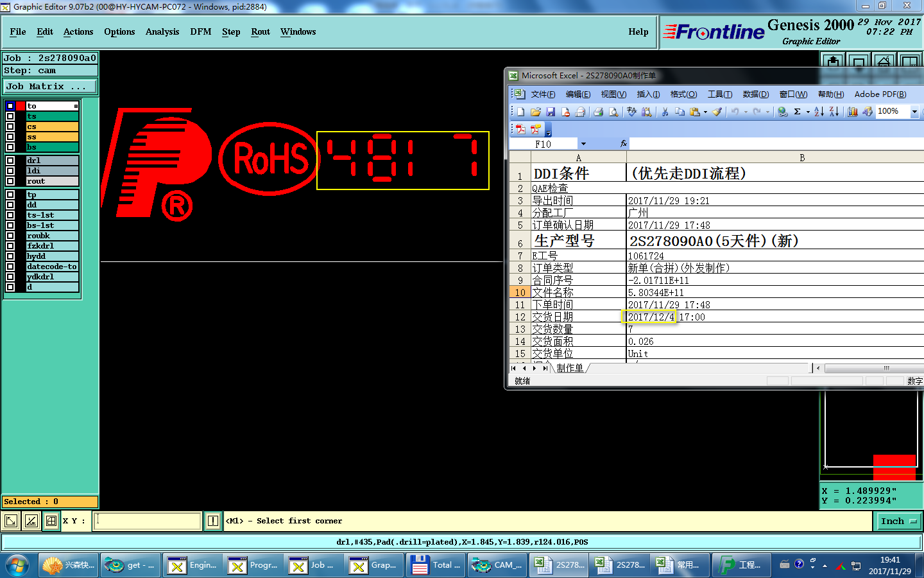Click Excel's spelling check icon
The height and width of the screenshot is (578, 924).
click(632, 112)
